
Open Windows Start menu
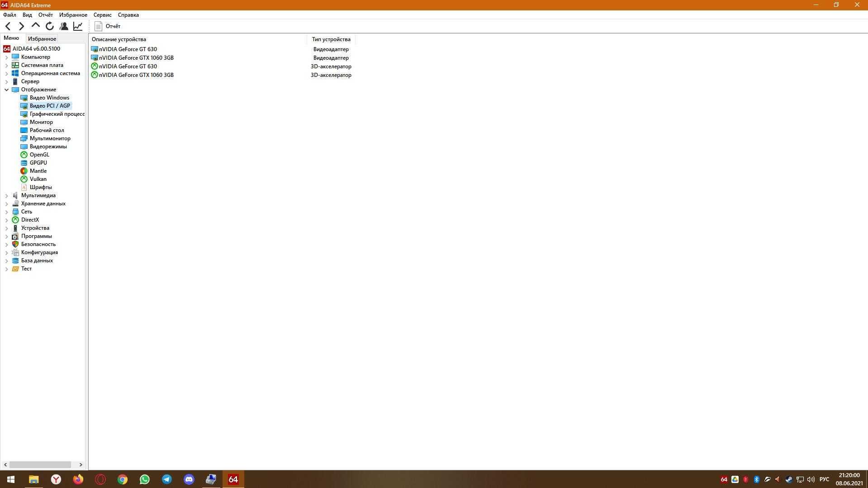tap(11, 479)
